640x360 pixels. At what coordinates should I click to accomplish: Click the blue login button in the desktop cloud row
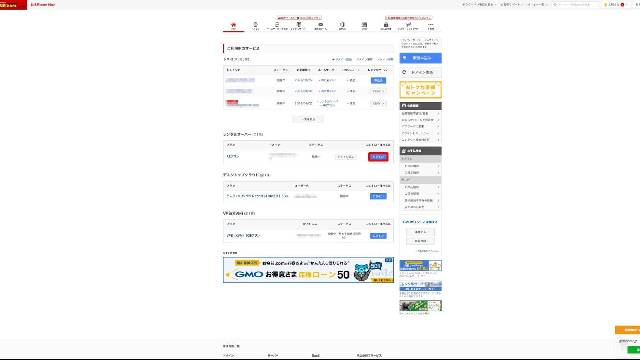click(x=378, y=196)
